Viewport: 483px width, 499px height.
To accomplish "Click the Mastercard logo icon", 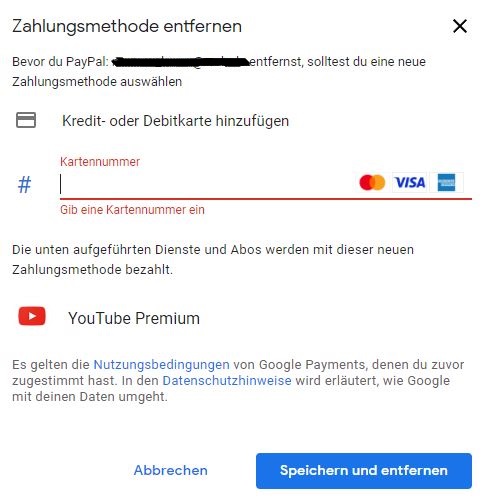I will coord(372,182).
